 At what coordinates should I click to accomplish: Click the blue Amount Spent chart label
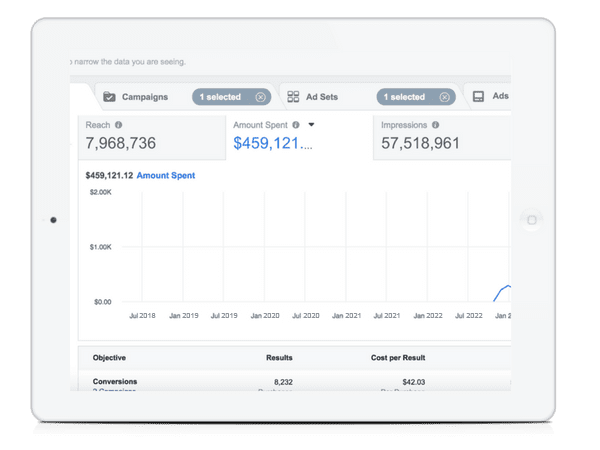click(166, 175)
